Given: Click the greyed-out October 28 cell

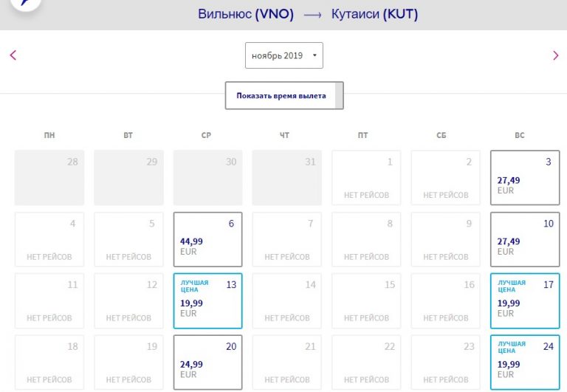Looking at the screenshot, I should coord(49,178).
